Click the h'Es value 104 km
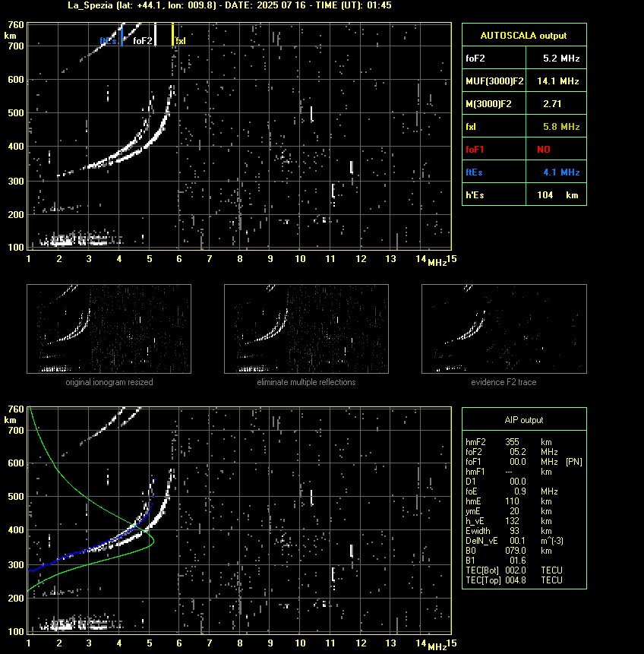Viewport: 644px width, 654px height. (557, 194)
